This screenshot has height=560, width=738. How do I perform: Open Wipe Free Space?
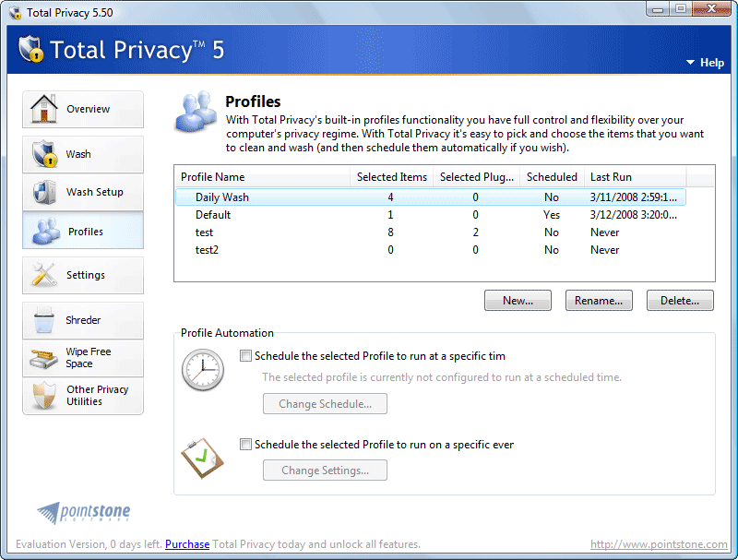pyautogui.click(x=83, y=358)
